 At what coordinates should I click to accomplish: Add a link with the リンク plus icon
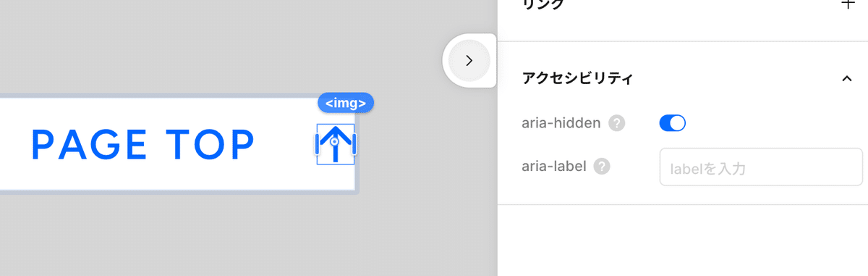tap(848, 4)
